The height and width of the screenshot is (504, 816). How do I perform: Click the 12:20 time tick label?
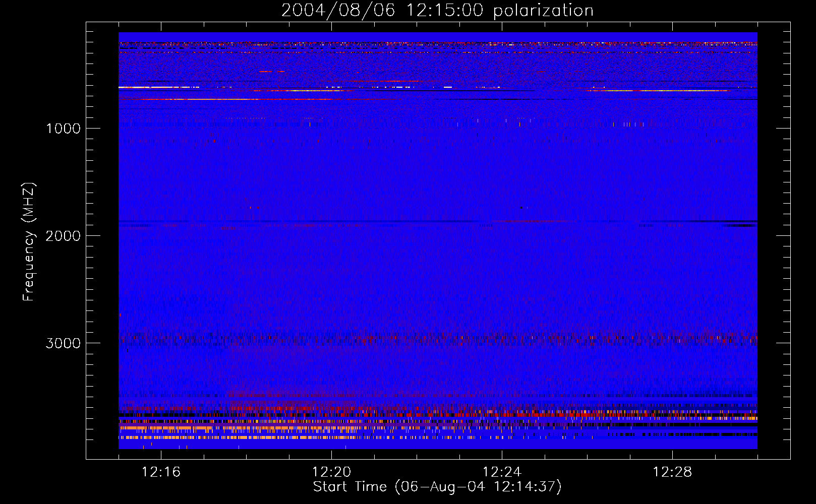click(x=331, y=472)
